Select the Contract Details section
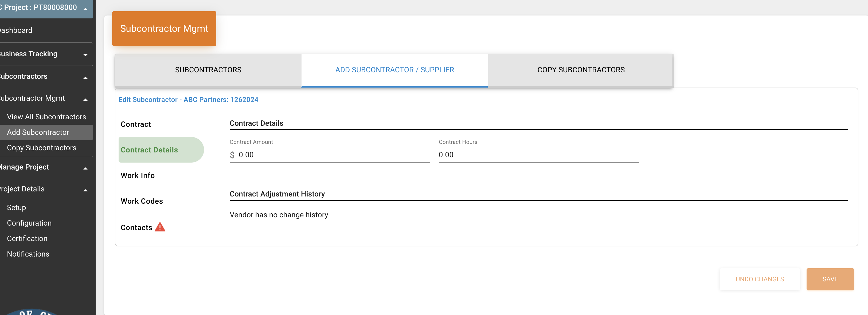868x315 pixels. (161, 149)
